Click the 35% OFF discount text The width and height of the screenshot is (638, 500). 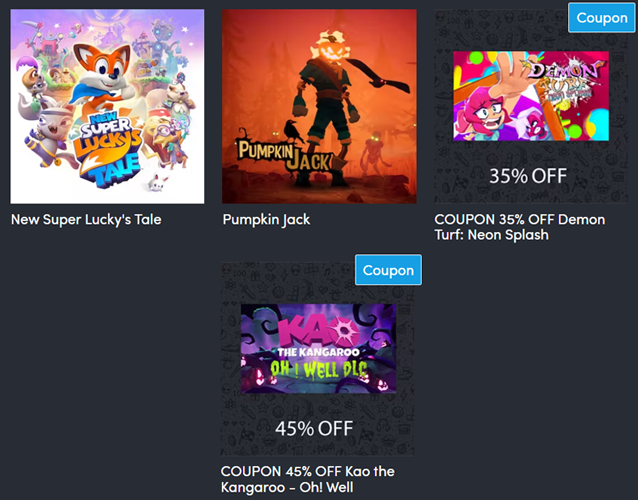point(528,176)
